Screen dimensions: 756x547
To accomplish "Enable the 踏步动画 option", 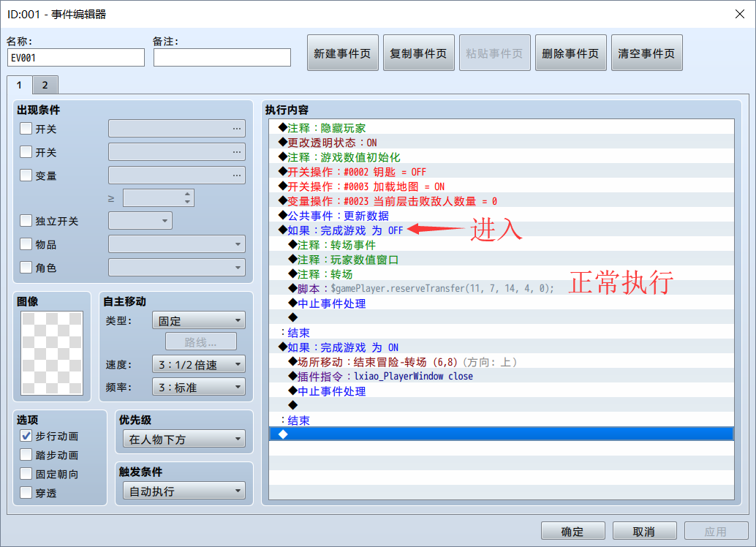I will (26, 455).
